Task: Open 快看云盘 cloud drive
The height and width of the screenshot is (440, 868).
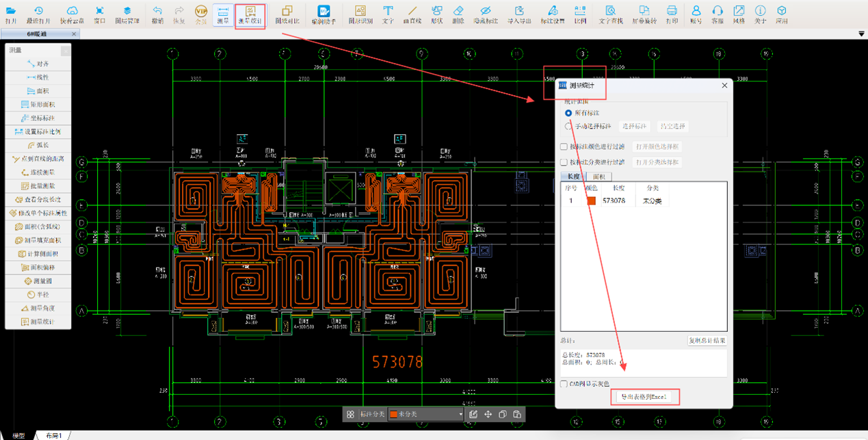Action: point(72,14)
